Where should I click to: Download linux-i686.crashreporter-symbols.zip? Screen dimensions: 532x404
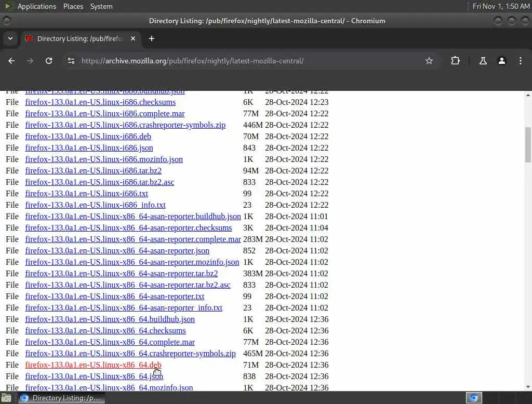(x=125, y=125)
